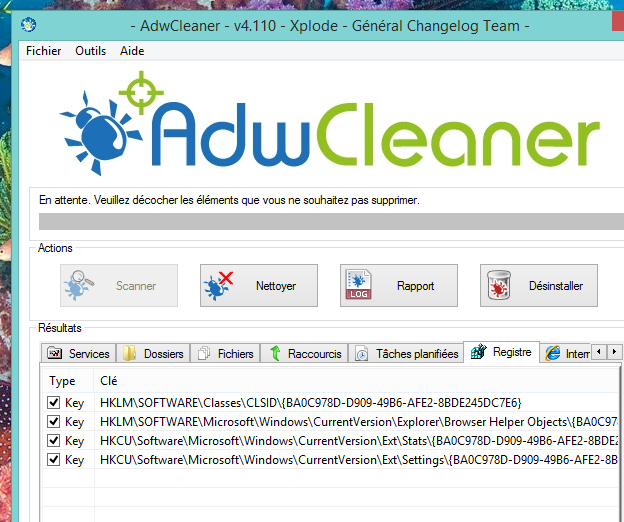Click the 'En attente' status message
The height and width of the screenshot is (522, 624).
click(x=229, y=200)
